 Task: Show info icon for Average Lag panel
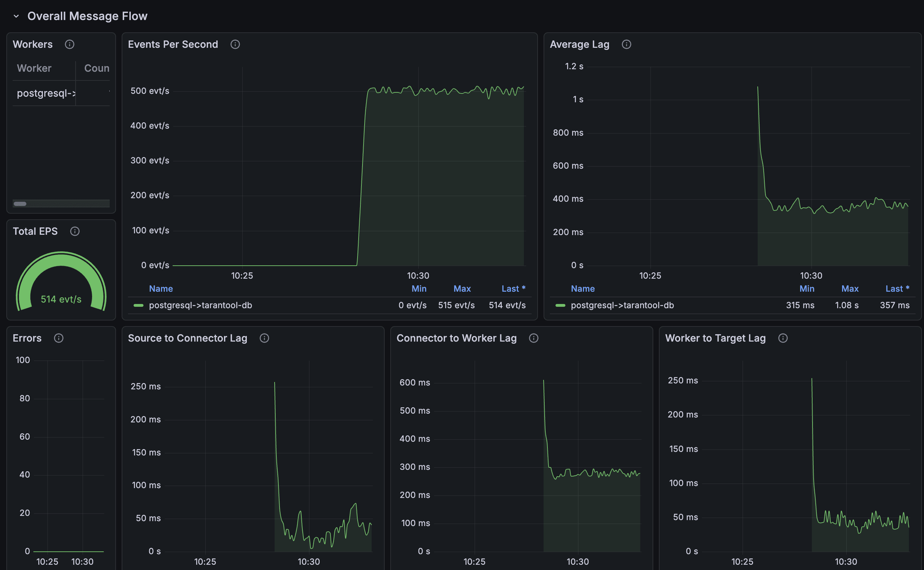click(x=627, y=45)
